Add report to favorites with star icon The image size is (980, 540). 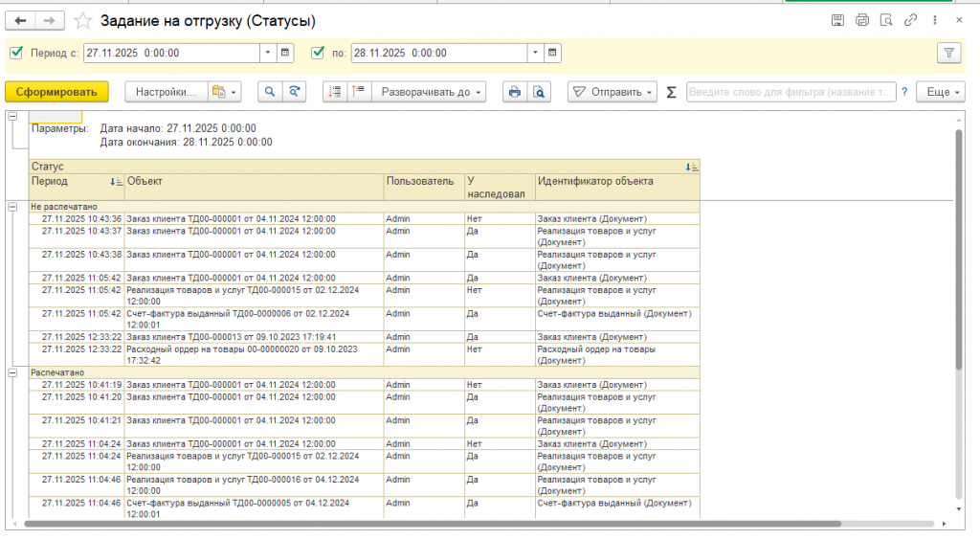click(83, 20)
